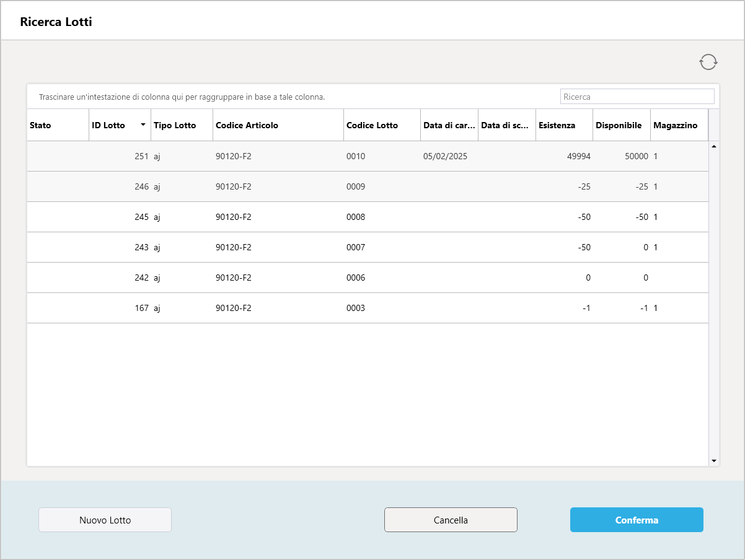Click the date 05/02/2025
Image resolution: width=745 pixels, height=560 pixels.
tap(445, 156)
